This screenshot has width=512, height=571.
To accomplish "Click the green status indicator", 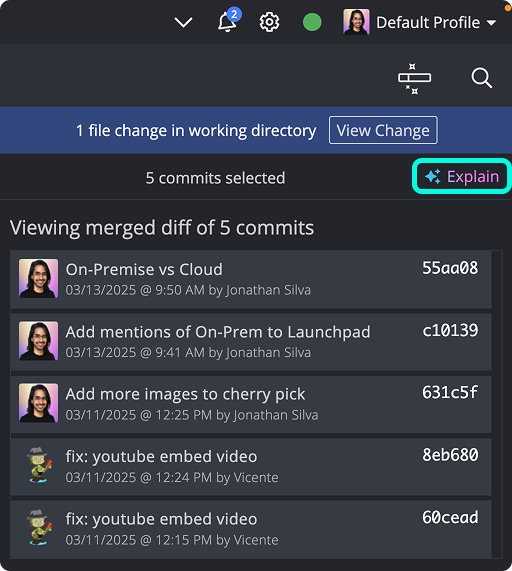I will [312, 22].
